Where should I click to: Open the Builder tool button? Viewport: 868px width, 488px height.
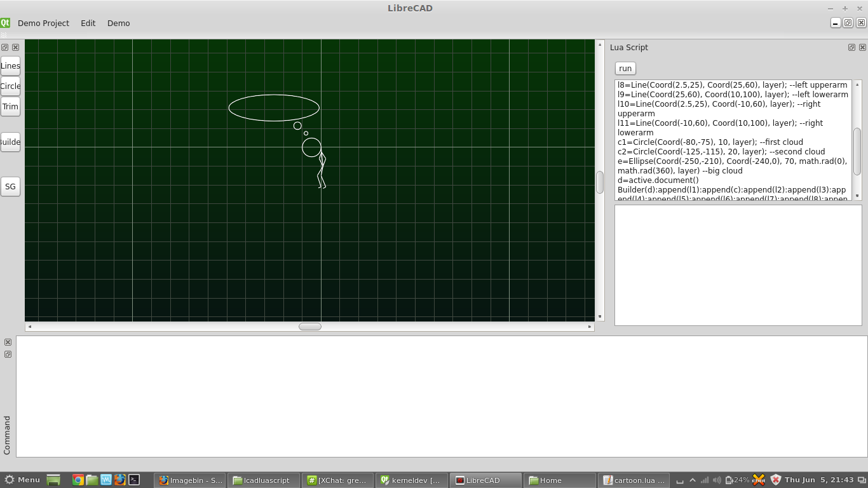[x=10, y=142]
